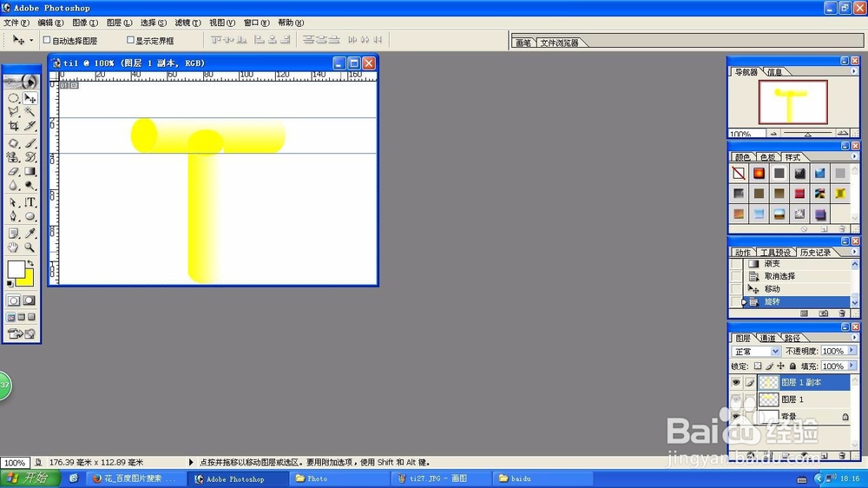Select the Gradient tool
868x488 pixels.
[x=30, y=171]
